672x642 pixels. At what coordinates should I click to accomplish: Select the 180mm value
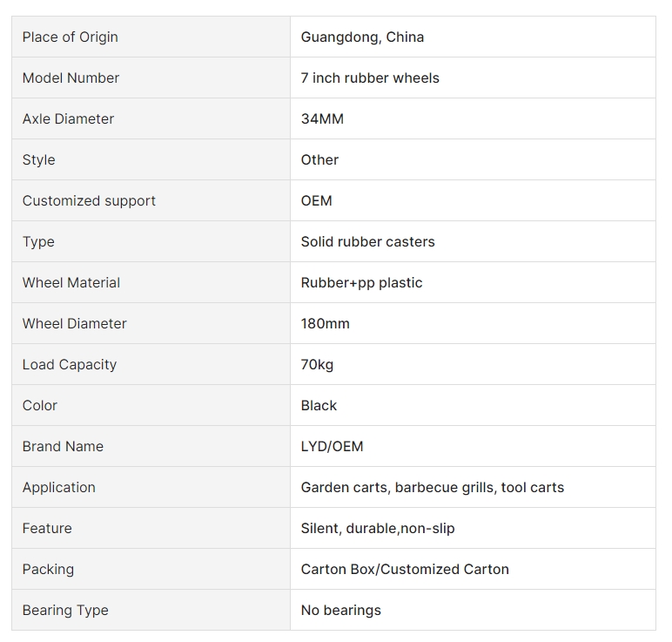(x=325, y=323)
